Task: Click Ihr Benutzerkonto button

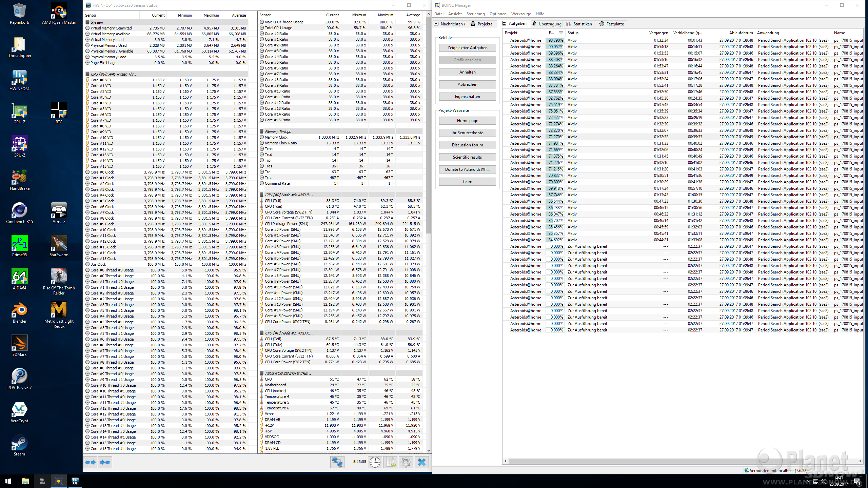Action: click(467, 133)
